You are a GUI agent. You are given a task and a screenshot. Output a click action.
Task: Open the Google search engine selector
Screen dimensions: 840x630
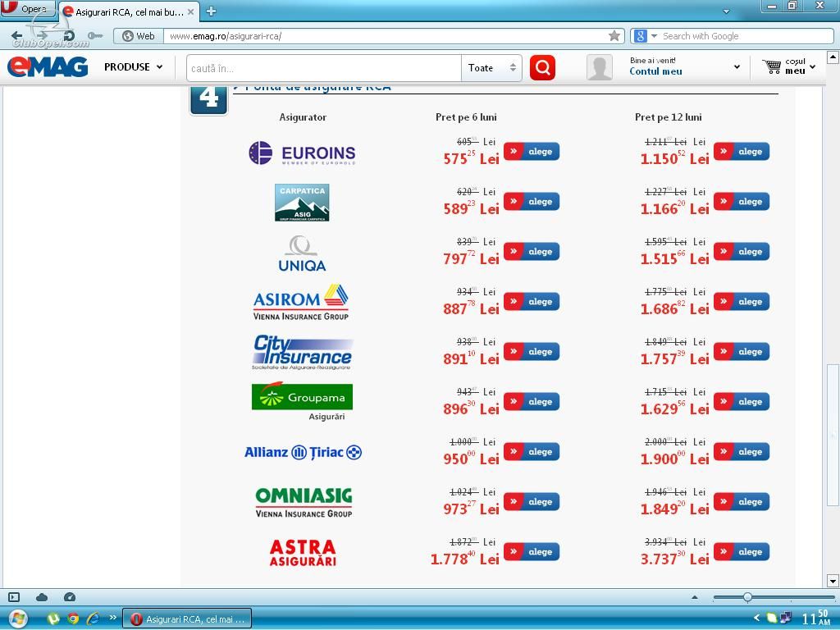[x=646, y=36]
